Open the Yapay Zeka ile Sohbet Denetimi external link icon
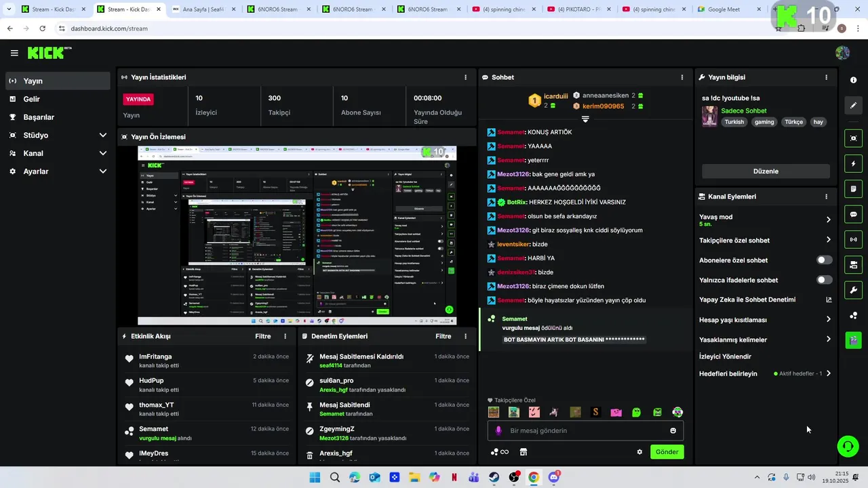868x488 pixels. pos(828,300)
